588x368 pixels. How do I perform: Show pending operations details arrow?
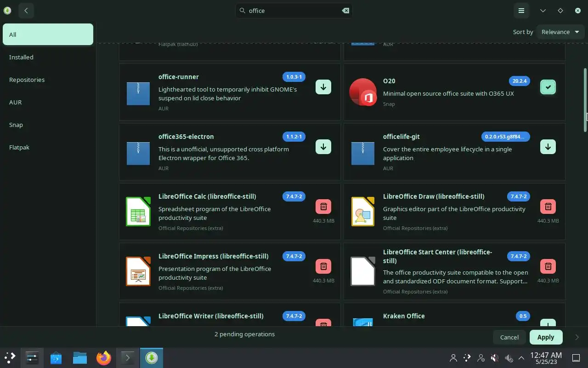tap(577, 337)
